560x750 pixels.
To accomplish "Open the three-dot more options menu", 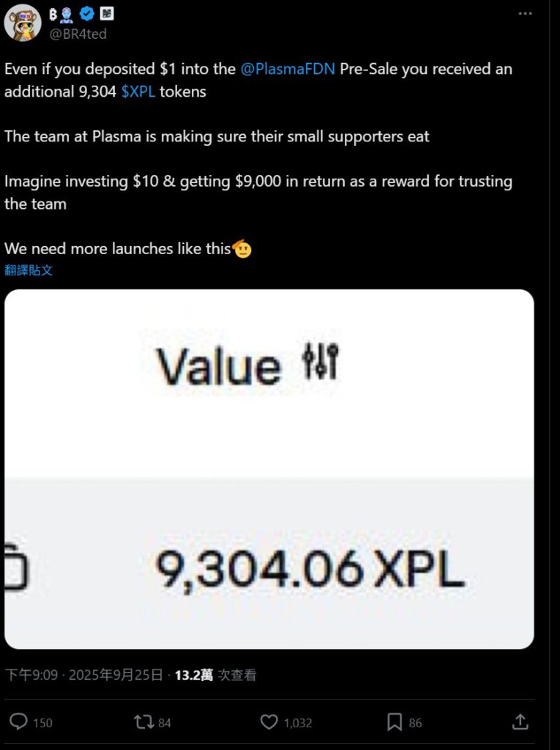I will (526, 13).
